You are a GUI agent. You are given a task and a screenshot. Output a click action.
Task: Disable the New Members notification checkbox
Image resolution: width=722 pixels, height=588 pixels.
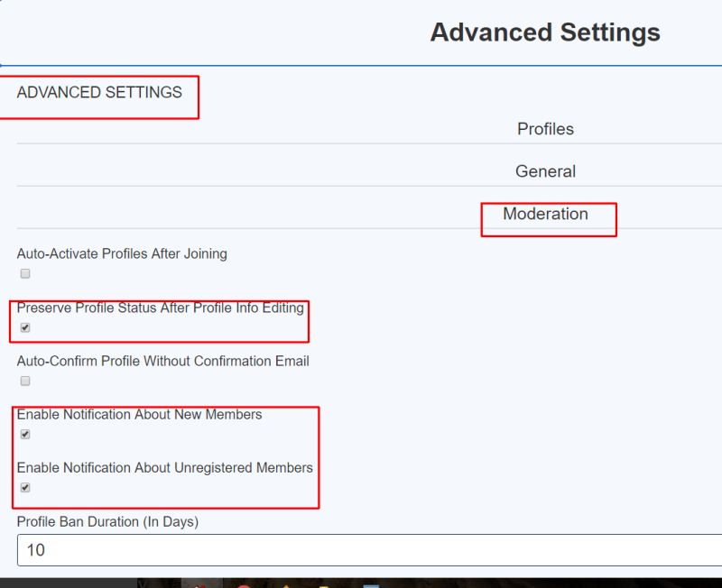25,434
